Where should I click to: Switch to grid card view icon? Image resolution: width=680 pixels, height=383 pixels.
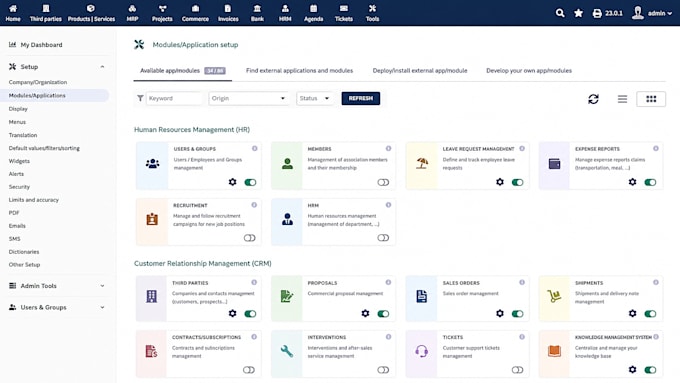click(651, 99)
